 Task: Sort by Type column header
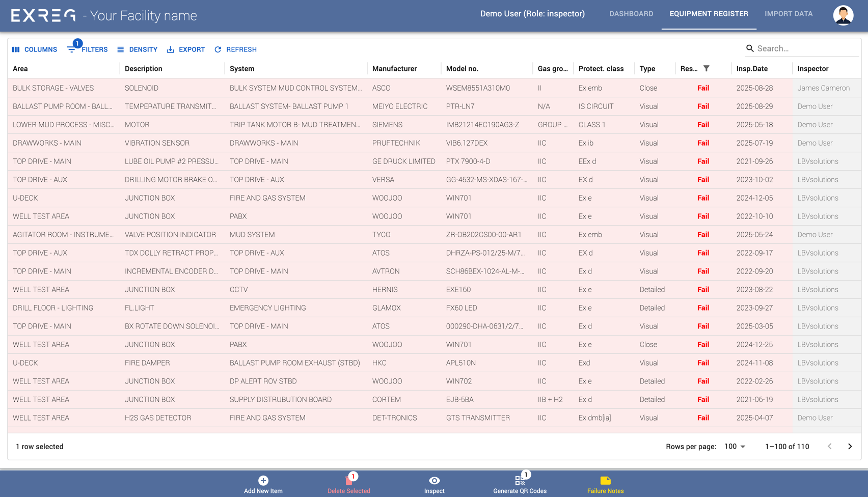click(x=647, y=69)
